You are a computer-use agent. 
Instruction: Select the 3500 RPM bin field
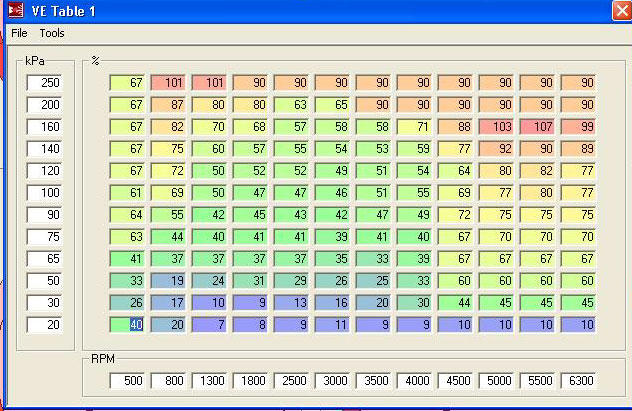[373, 381]
